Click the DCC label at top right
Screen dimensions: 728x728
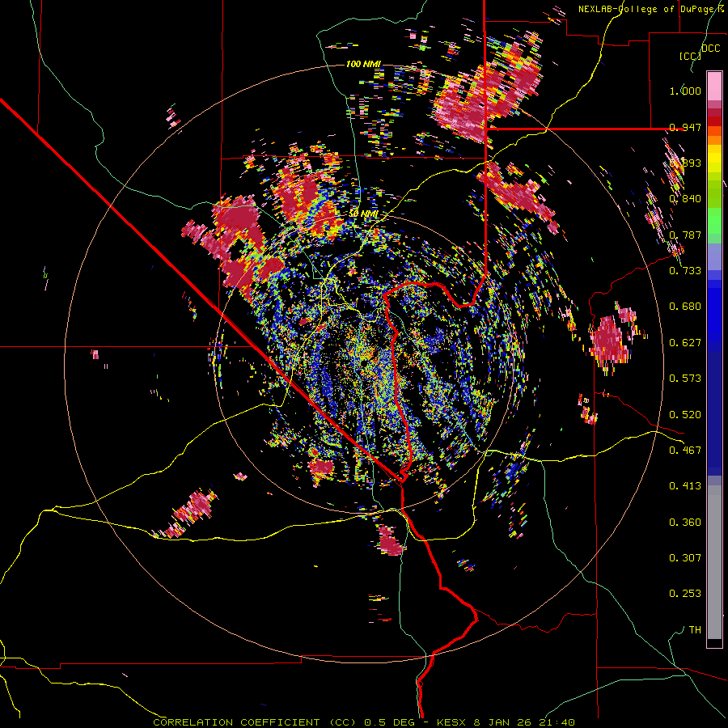(710, 49)
